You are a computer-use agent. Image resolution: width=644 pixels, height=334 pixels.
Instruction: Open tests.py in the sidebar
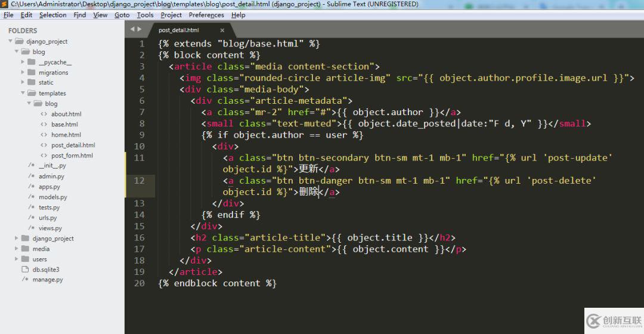tap(49, 207)
